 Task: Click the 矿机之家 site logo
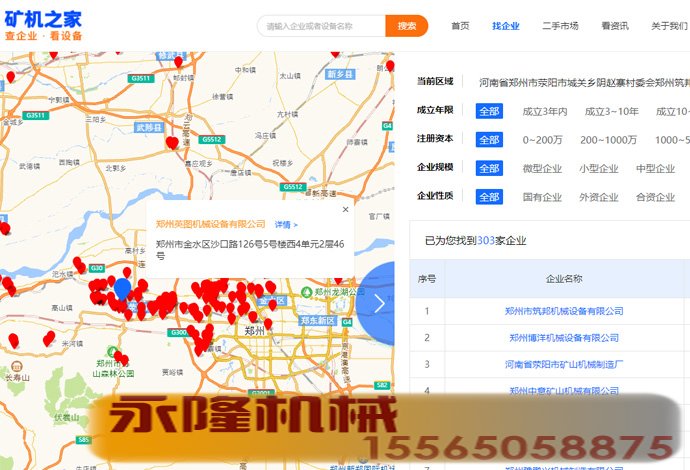click(x=43, y=26)
